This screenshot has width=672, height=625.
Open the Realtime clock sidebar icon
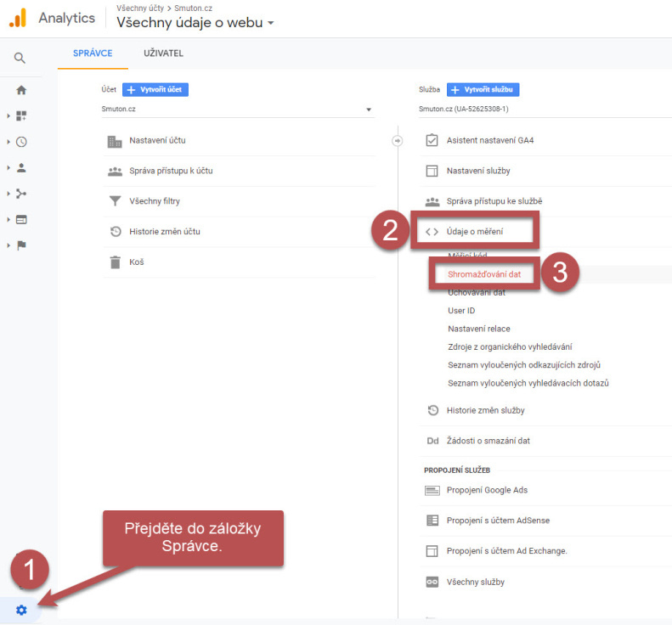[x=21, y=142]
